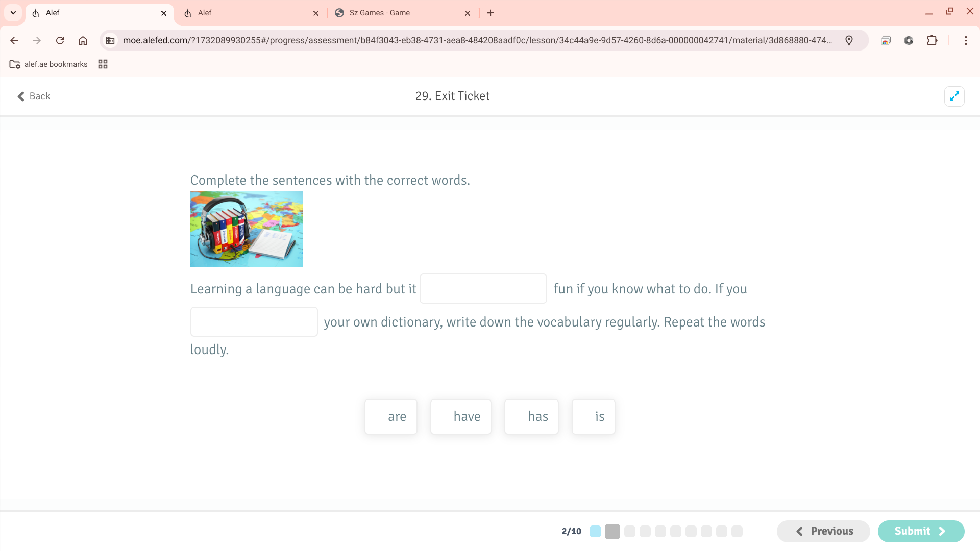Viewport: 980px width, 551px height.
Task: Expand the exercise to fullscreen
Action: tap(954, 96)
